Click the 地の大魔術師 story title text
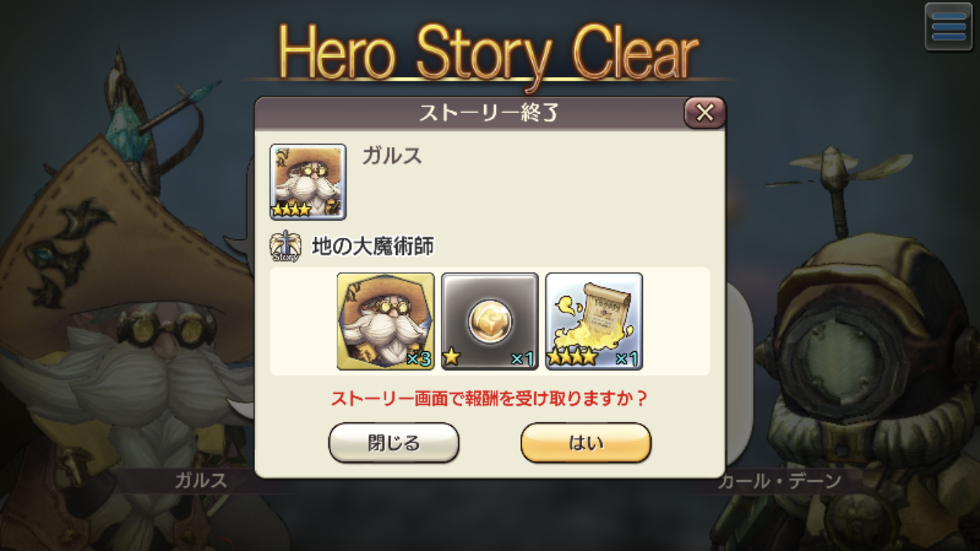This screenshot has height=551, width=980. [373, 247]
